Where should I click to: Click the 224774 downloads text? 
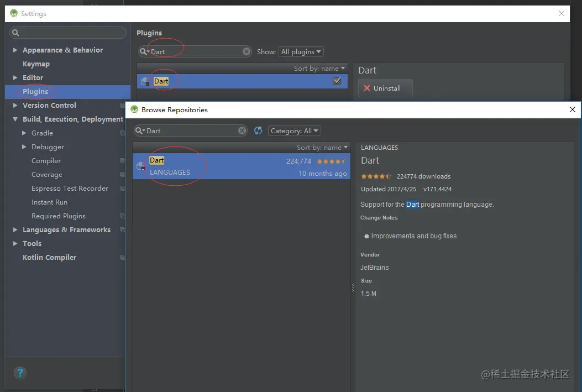[x=423, y=176]
